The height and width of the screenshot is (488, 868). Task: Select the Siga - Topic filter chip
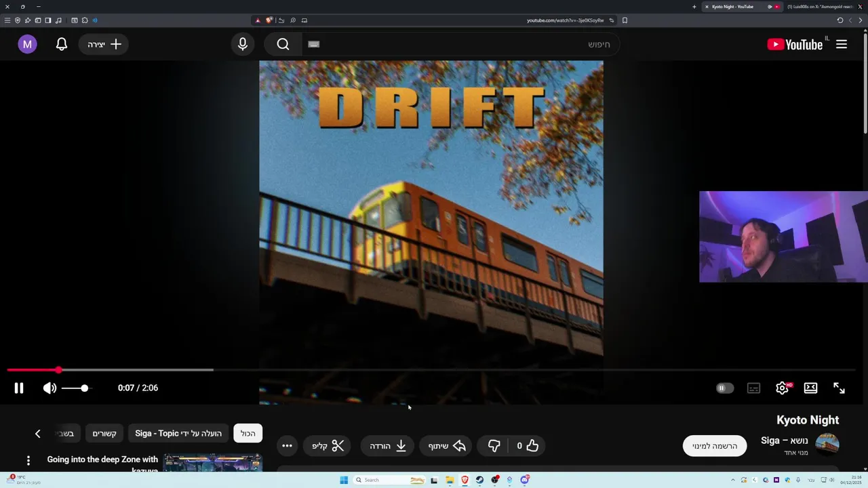tap(178, 433)
